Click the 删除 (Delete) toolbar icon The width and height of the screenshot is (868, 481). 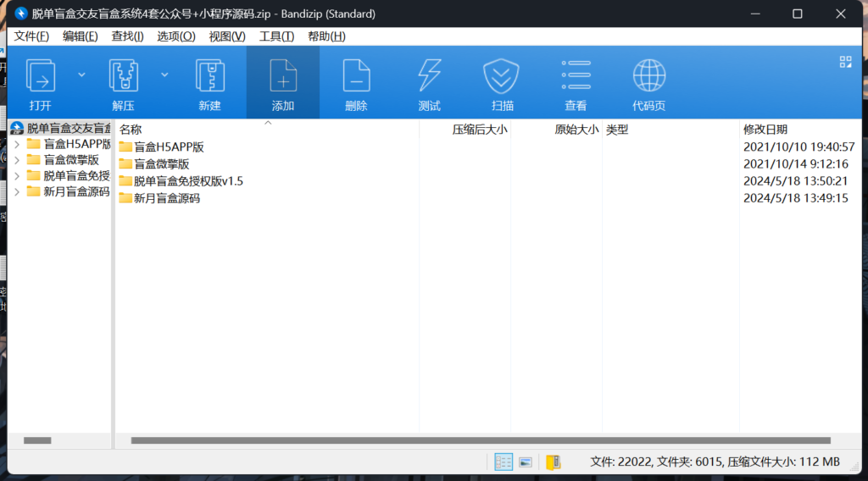pos(356,76)
